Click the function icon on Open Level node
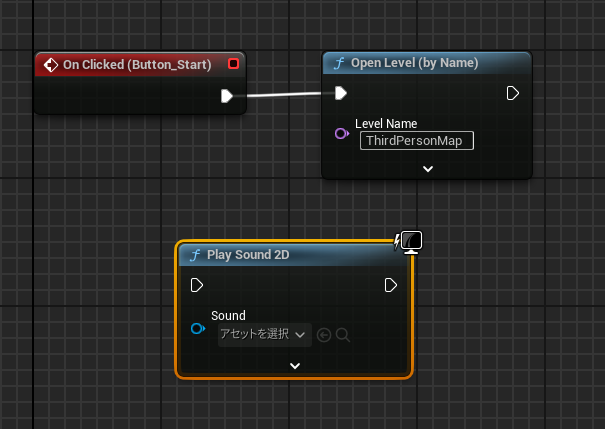 [x=339, y=63]
